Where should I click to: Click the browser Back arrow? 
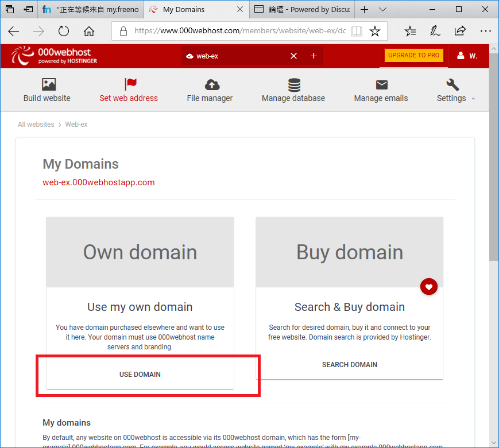[14, 31]
